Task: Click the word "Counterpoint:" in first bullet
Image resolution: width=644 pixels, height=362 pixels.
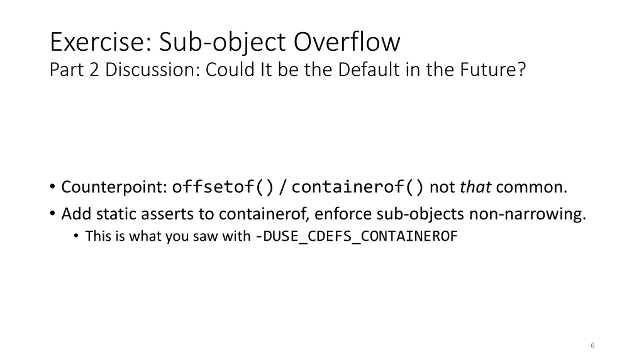Action: pos(114,187)
